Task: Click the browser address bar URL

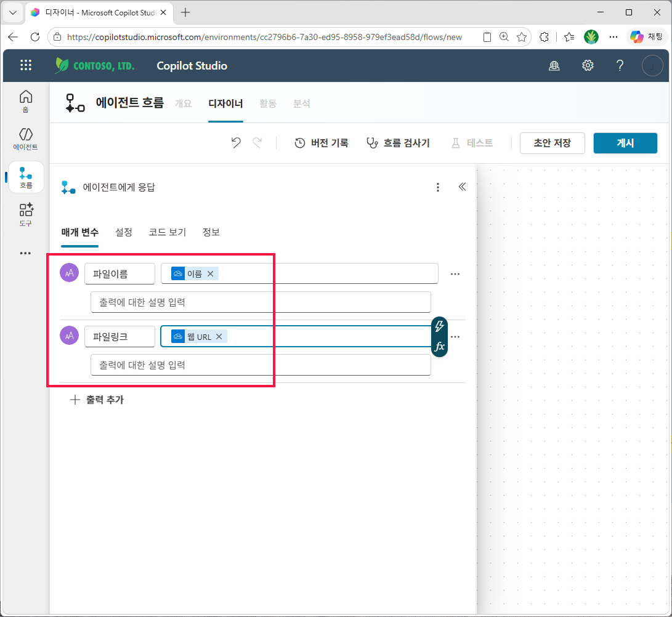Action: point(264,38)
